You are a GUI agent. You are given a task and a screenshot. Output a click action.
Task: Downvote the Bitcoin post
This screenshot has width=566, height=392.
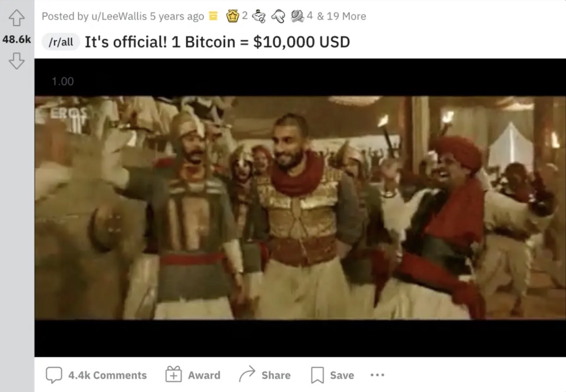tap(16, 61)
